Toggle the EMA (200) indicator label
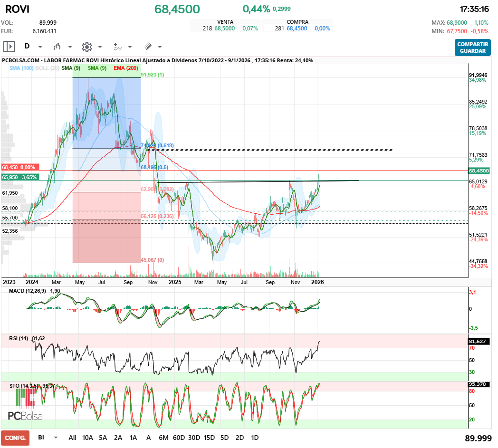498x448 pixels. pyautogui.click(x=126, y=68)
